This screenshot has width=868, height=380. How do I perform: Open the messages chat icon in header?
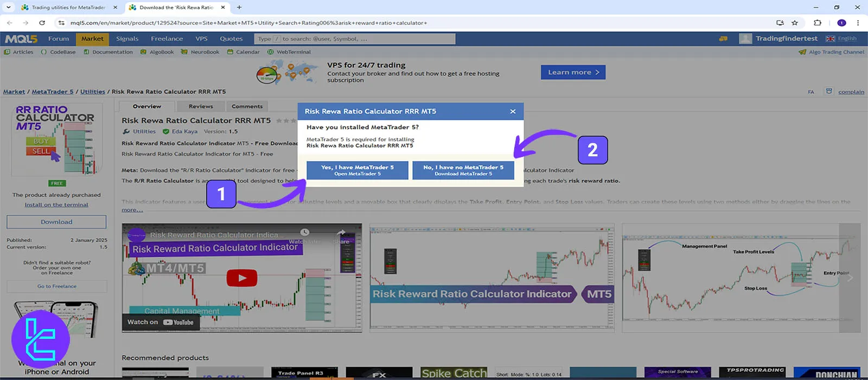[723, 39]
